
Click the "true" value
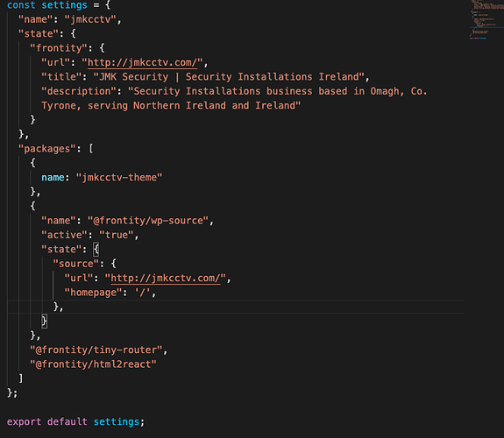point(116,235)
